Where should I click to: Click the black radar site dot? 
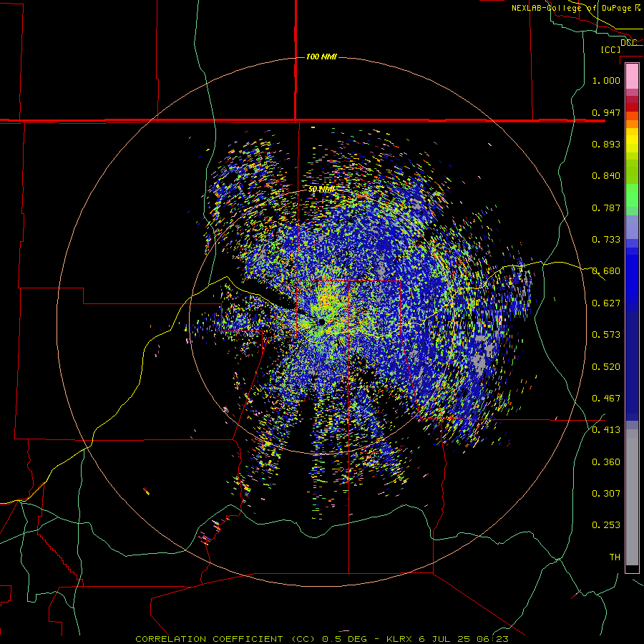tap(321, 321)
